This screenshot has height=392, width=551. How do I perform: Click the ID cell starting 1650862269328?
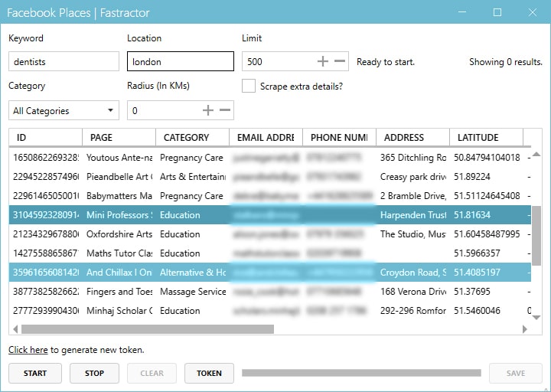(46, 158)
